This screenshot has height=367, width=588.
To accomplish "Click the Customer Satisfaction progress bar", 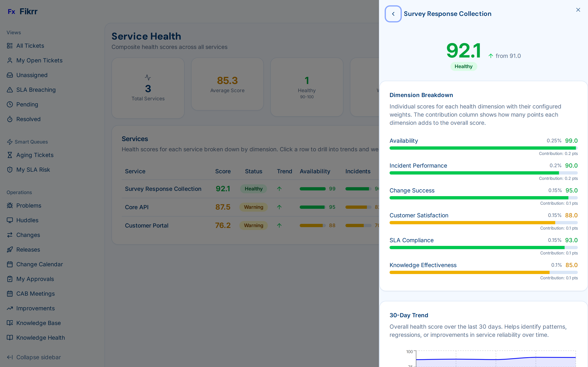I will click(x=483, y=222).
